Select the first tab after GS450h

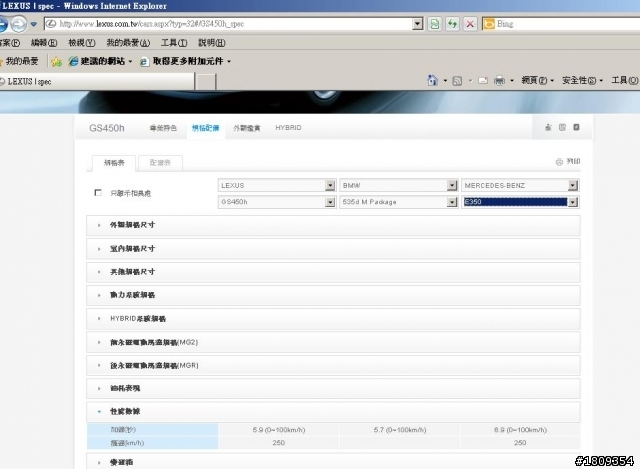(163, 128)
